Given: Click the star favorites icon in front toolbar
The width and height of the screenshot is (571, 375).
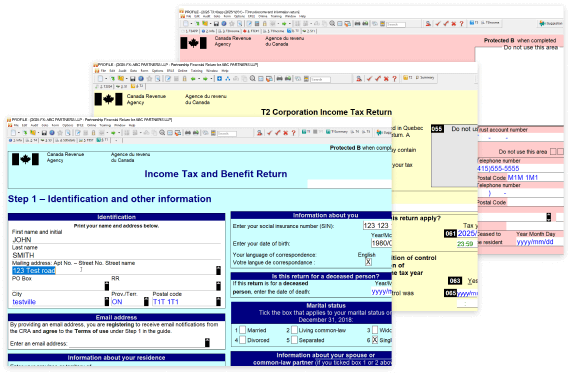Looking at the screenshot, I should [x=60, y=133].
